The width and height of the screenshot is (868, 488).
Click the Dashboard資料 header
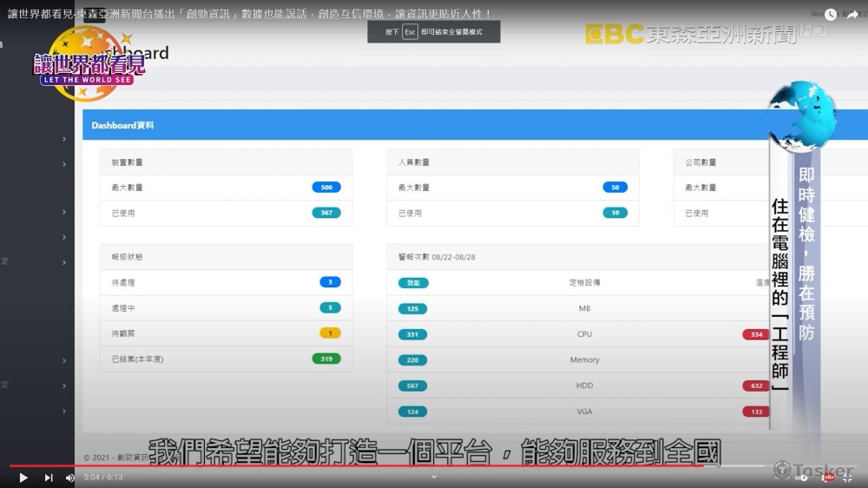pos(122,126)
